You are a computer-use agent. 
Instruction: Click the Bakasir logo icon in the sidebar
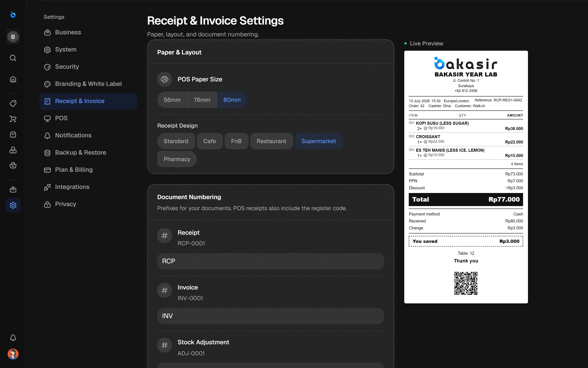tap(13, 15)
